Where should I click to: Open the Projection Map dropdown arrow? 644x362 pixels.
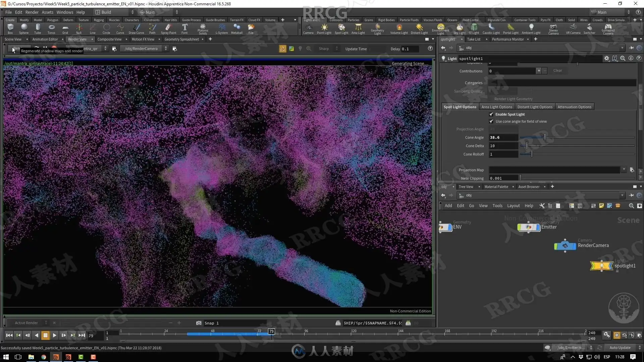(624, 170)
